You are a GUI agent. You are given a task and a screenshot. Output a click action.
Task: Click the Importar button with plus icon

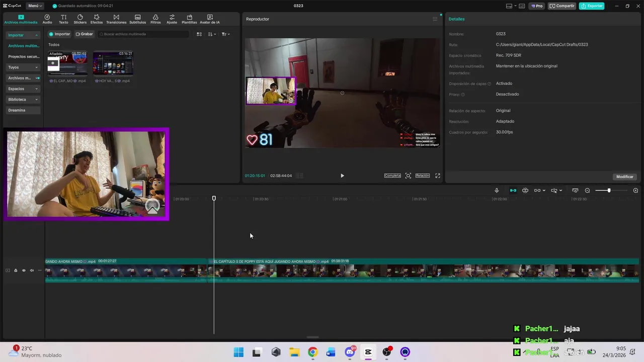click(x=60, y=34)
